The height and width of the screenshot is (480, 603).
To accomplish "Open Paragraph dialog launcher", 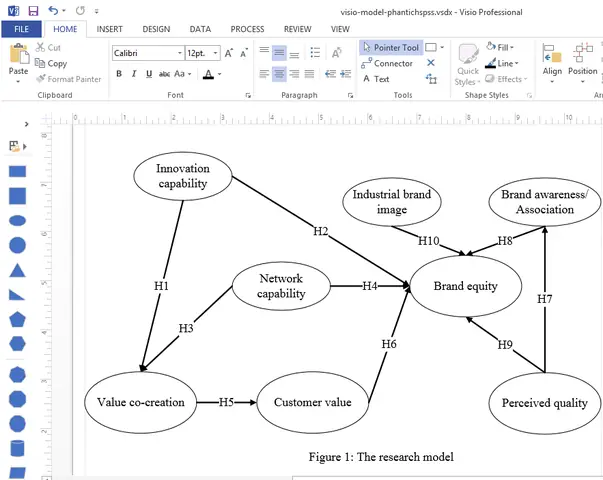I will click(x=350, y=95).
